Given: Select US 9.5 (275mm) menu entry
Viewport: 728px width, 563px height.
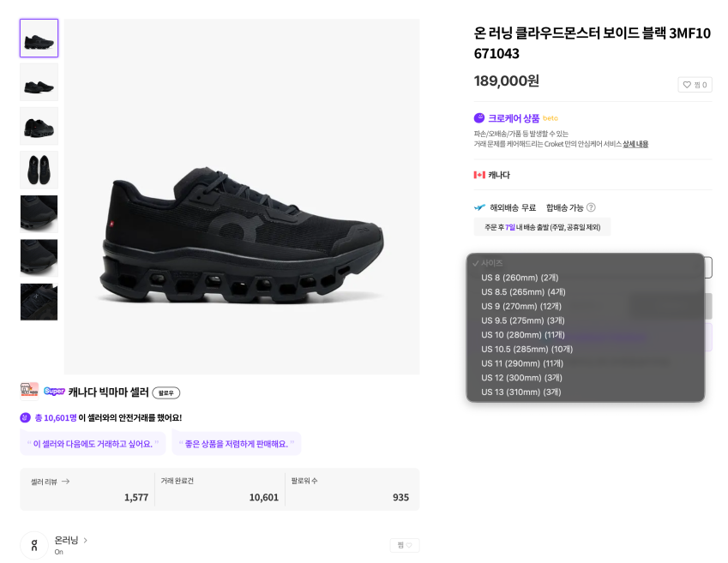Looking at the screenshot, I should click(x=523, y=320).
